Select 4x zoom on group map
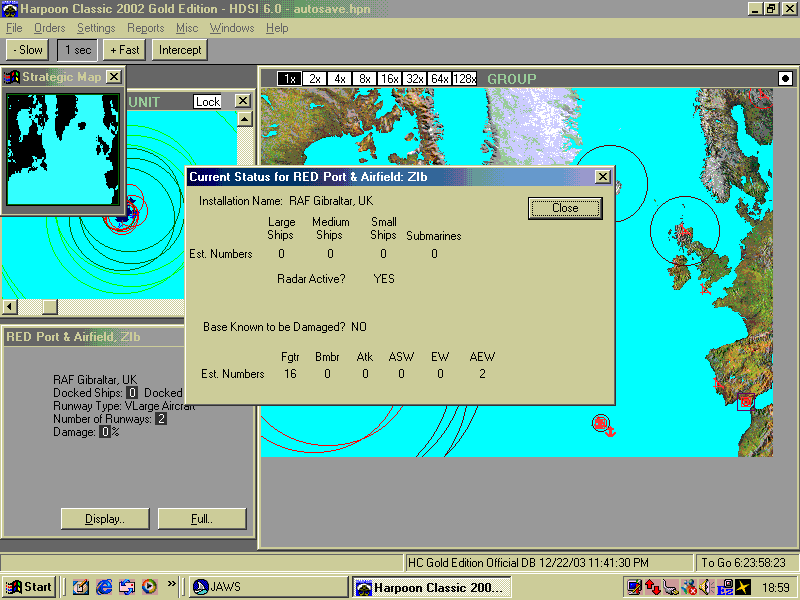The width and height of the screenshot is (800, 600). tap(339, 79)
